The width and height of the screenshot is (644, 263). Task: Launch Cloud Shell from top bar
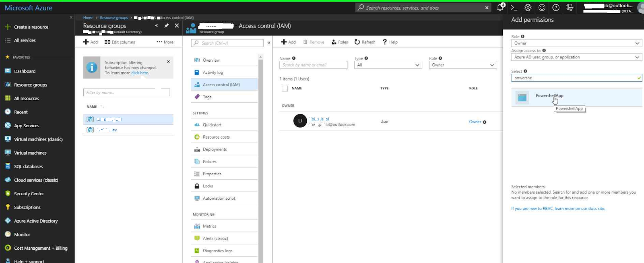[x=514, y=8]
